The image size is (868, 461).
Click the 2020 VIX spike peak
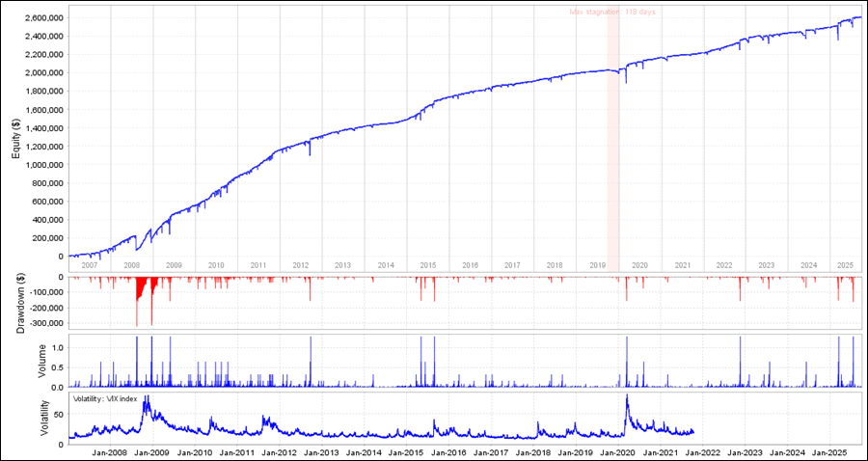[x=627, y=395]
